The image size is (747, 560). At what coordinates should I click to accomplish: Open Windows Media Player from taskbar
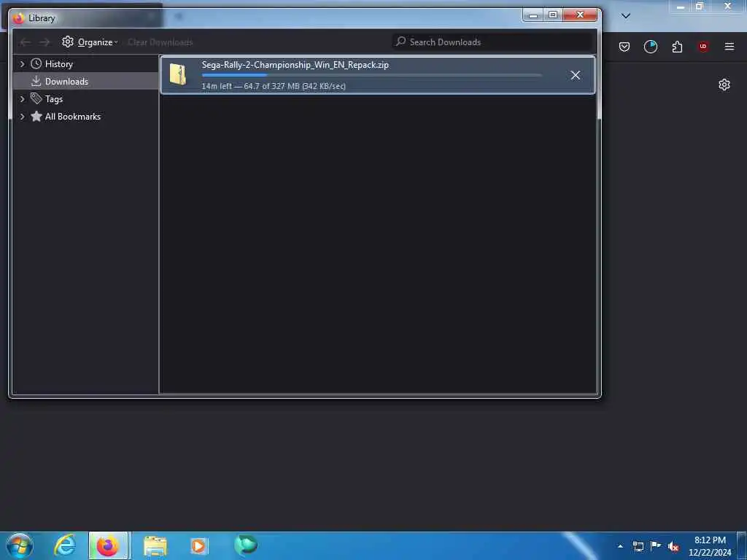pos(198,546)
